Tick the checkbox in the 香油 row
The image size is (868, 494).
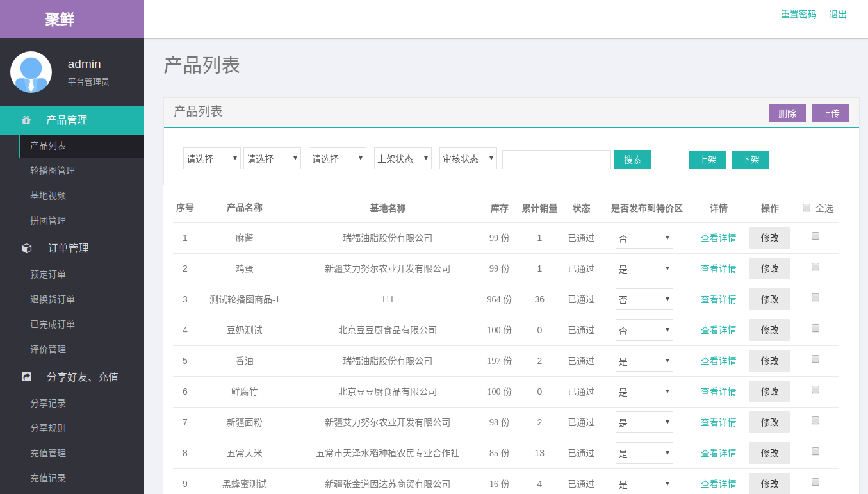815,359
